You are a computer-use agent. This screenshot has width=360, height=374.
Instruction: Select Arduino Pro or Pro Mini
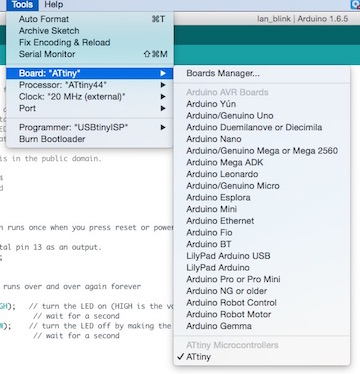(x=262, y=279)
